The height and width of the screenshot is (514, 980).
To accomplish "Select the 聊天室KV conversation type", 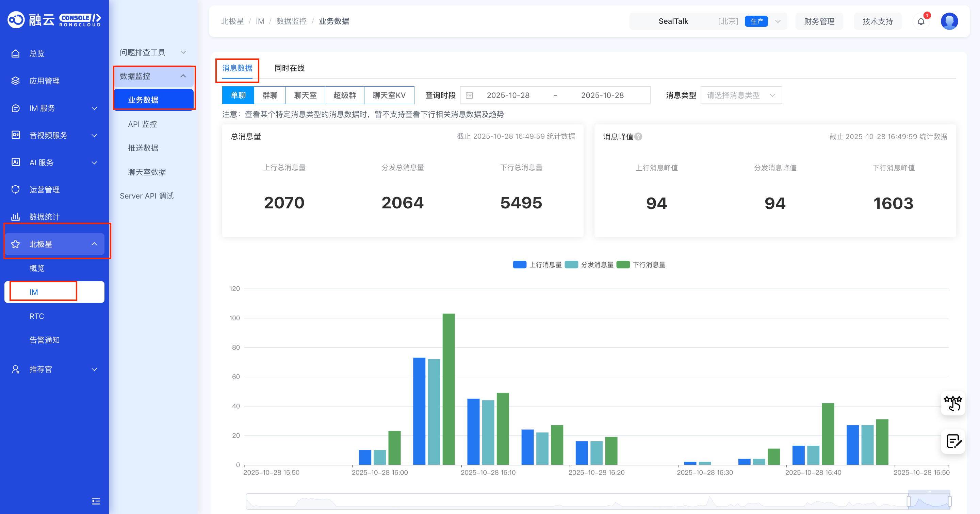I will 389,96.
